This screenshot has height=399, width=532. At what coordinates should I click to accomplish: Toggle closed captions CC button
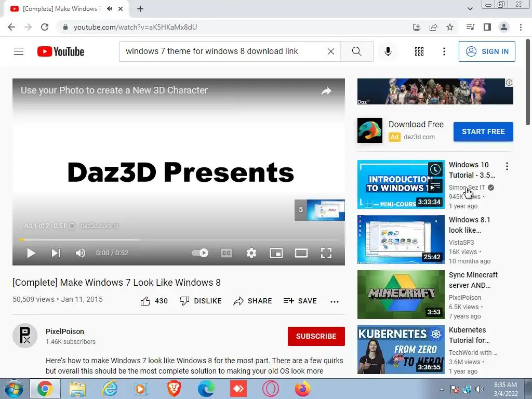click(x=227, y=253)
